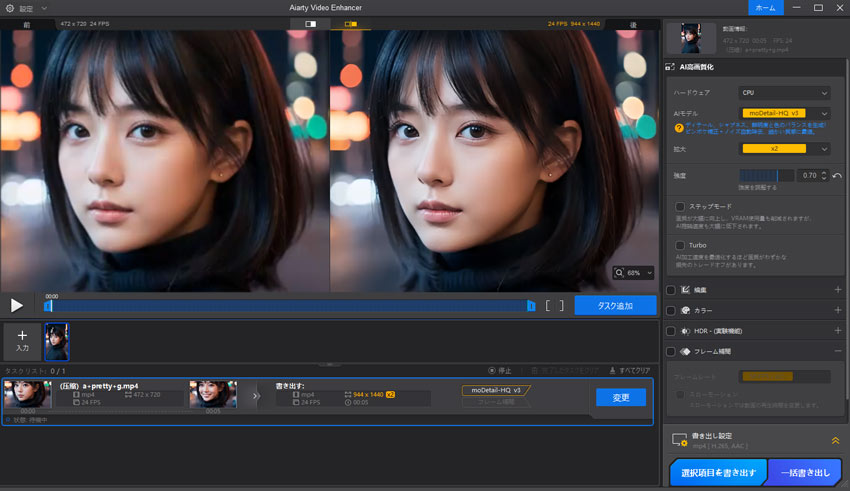The width and height of the screenshot is (850, 491).
Task: Adjust the 強度 strength slider
Action: 766,175
